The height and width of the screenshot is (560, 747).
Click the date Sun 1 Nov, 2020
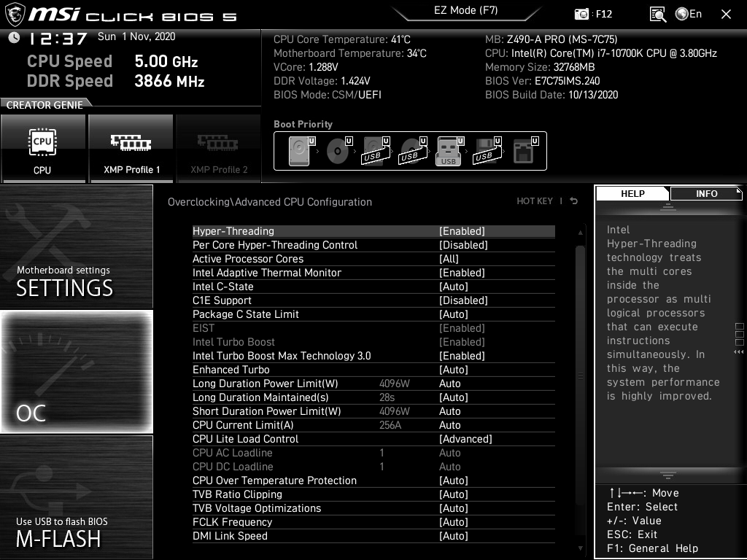(x=136, y=36)
